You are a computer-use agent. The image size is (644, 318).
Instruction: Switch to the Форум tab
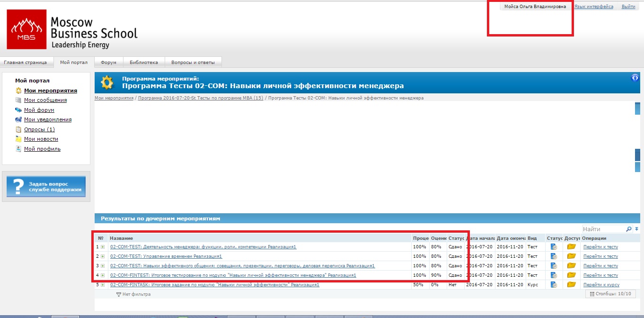(x=108, y=62)
